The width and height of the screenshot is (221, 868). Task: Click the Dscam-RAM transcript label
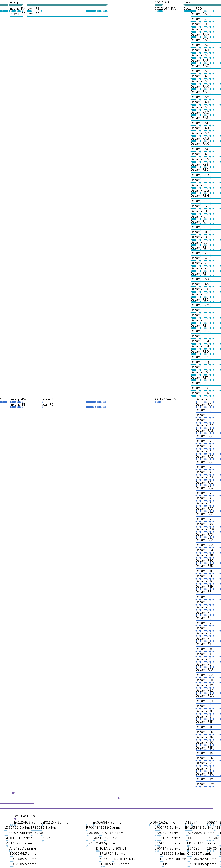point(200,97)
